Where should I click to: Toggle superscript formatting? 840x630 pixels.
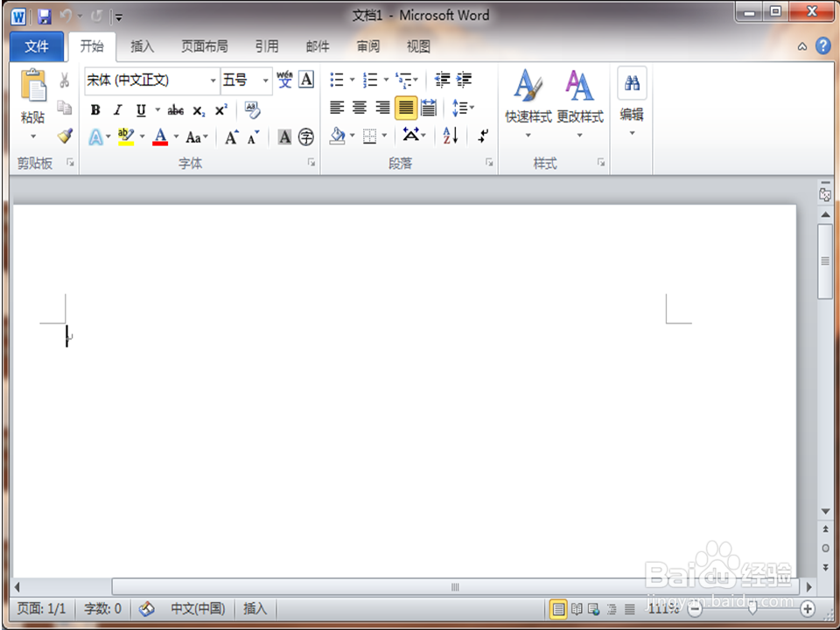click(220, 110)
